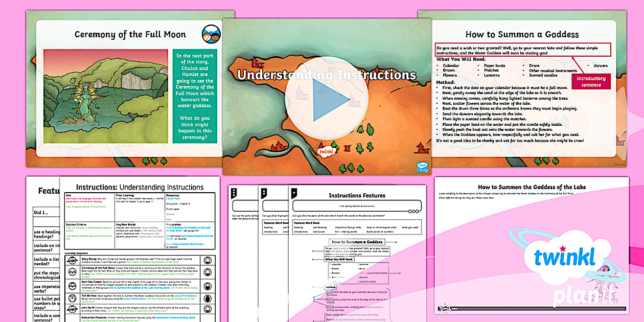
Task: Click the assessment circle beside Story Recap row
Action: coord(208,260)
